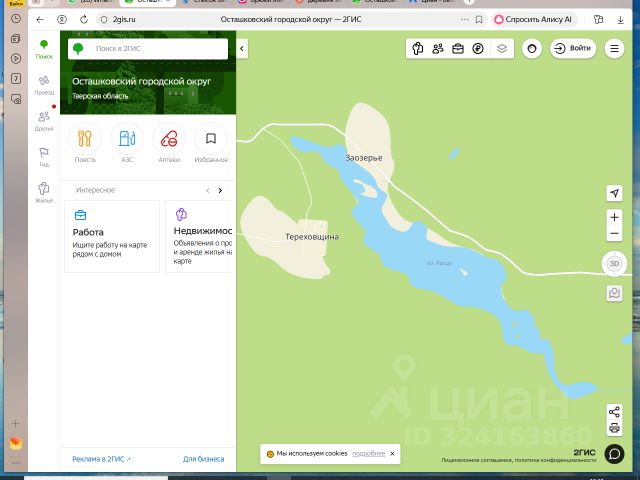The image size is (640, 480).
Task: Open the Избранное bookmarks category
Action: click(x=211, y=143)
